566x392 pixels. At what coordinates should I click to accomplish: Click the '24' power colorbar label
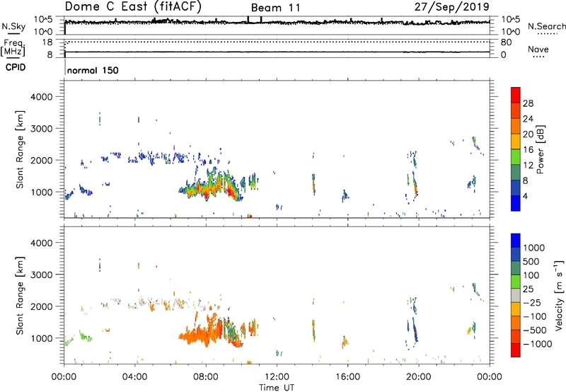tap(528, 119)
